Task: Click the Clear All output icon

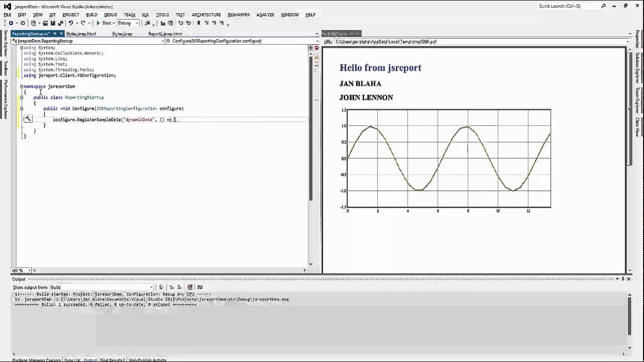Action: pyautogui.click(x=190, y=287)
